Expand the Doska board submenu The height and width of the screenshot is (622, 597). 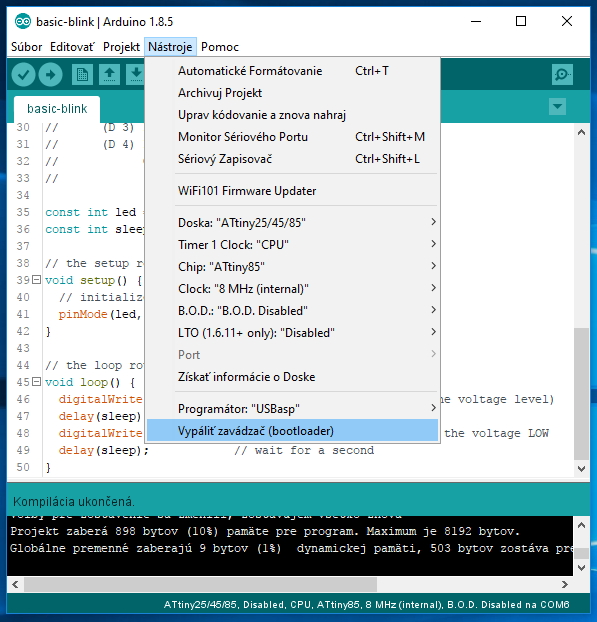pyautogui.click(x=306, y=223)
